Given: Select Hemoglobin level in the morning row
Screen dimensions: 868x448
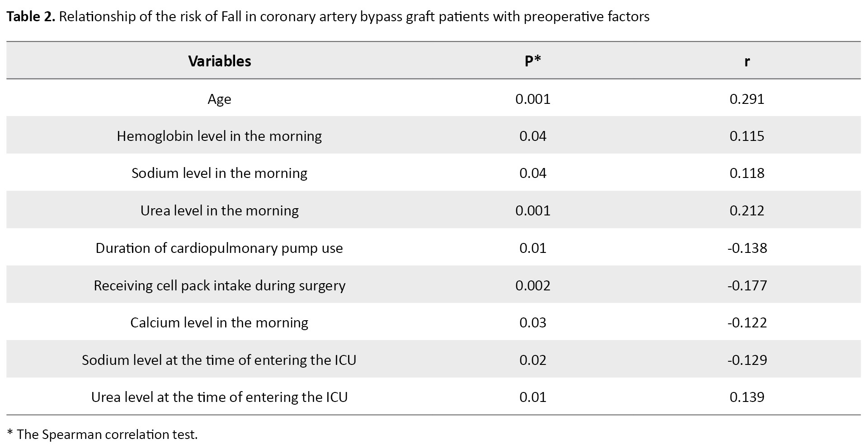Looking at the screenshot, I should click(219, 136).
